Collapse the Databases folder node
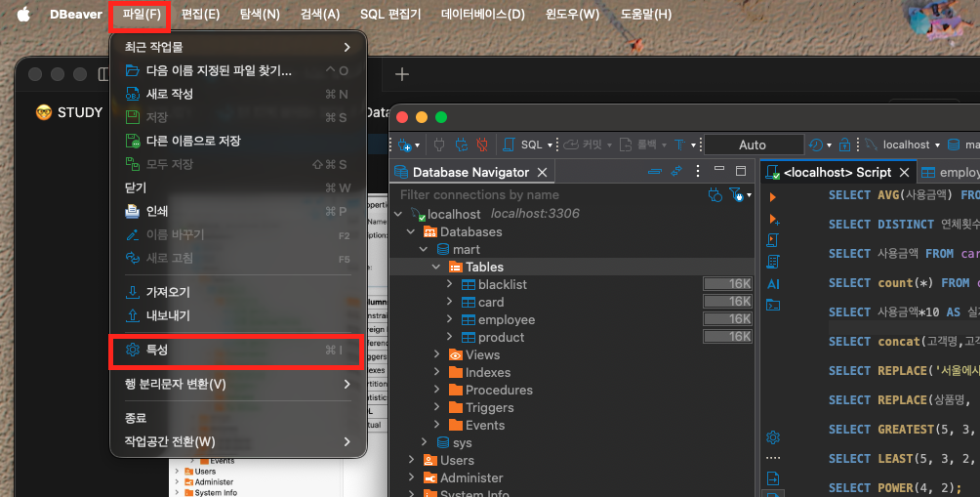The image size is (980, 497). [411, 232]
